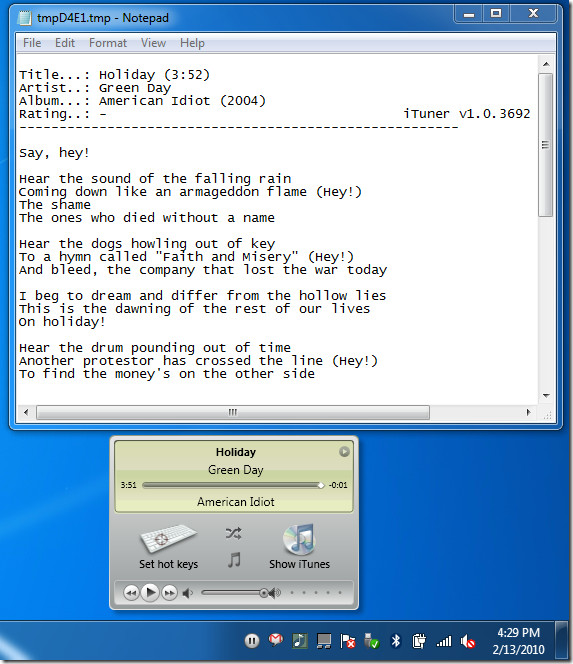Click the Set hot keys keyboard icon

(168, 539)
